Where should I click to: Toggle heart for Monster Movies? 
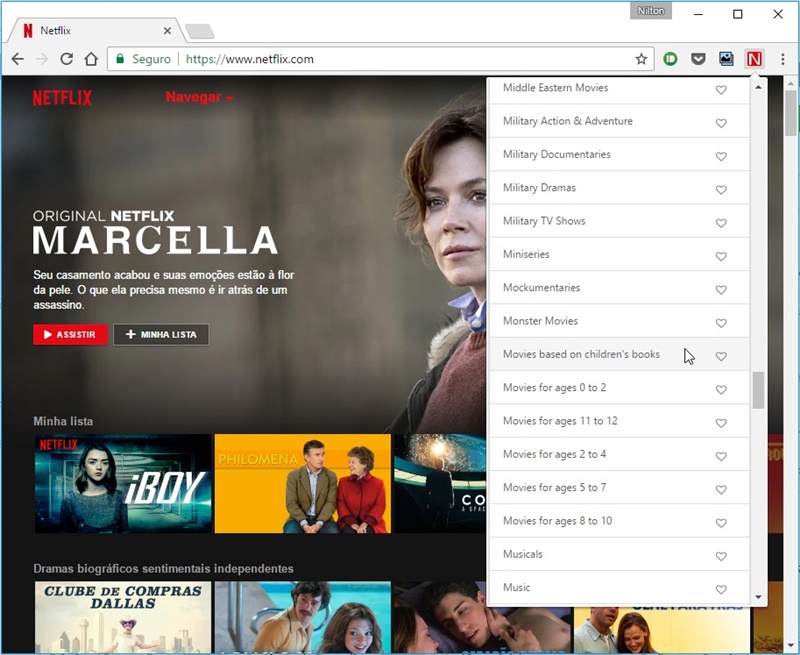721,323
